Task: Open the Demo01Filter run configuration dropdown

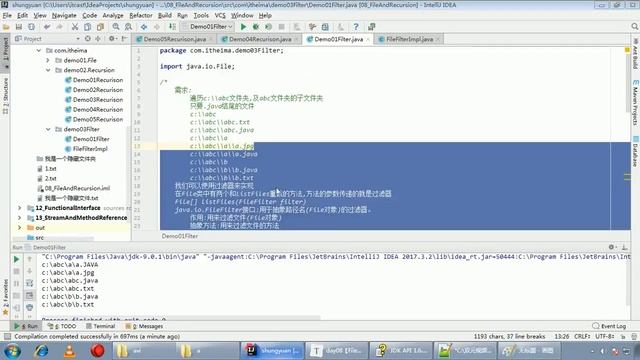Action: (x=208, y=27)
